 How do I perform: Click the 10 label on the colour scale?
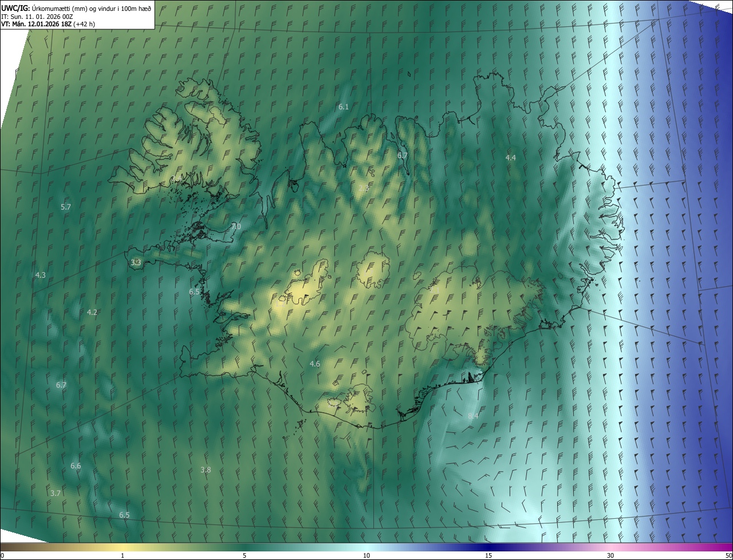pos(366,555)
